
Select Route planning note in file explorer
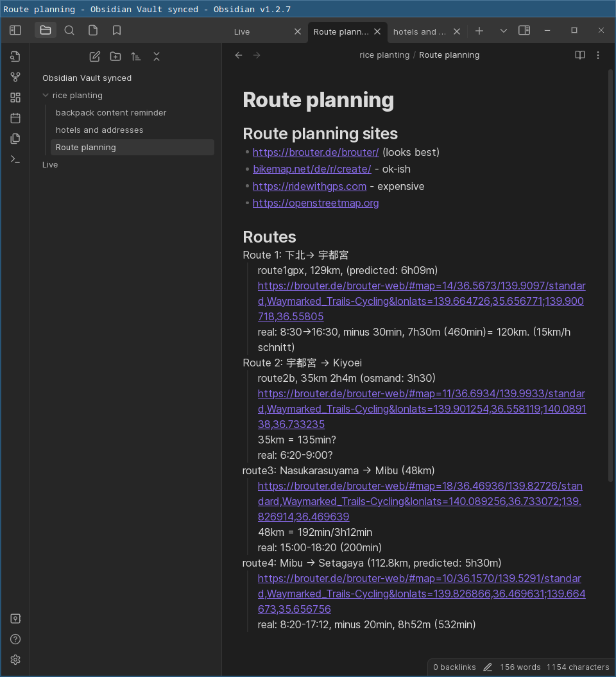coord(132,147)
